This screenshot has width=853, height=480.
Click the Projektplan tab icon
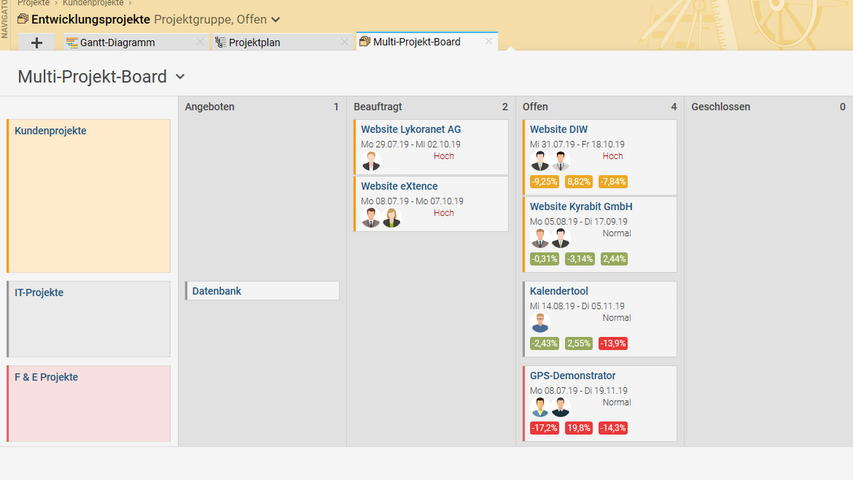click(220, 42)
